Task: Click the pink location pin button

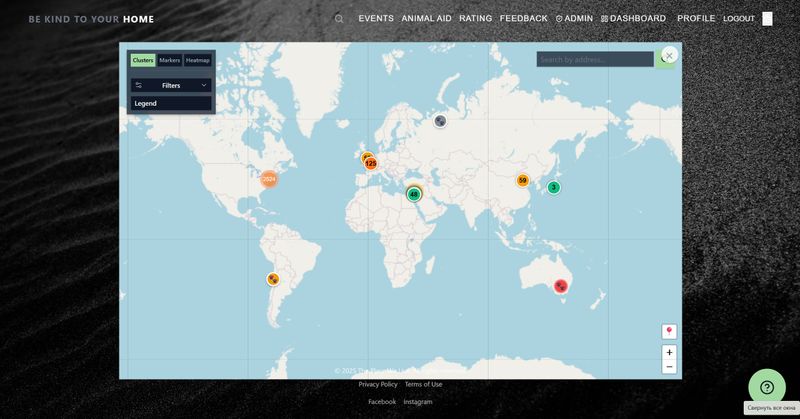Action: pyautogui.click(x=669, y=332)
